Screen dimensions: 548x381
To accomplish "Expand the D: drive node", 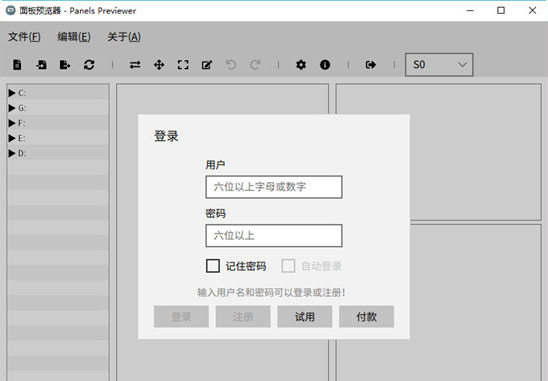I will coord(12,153).
